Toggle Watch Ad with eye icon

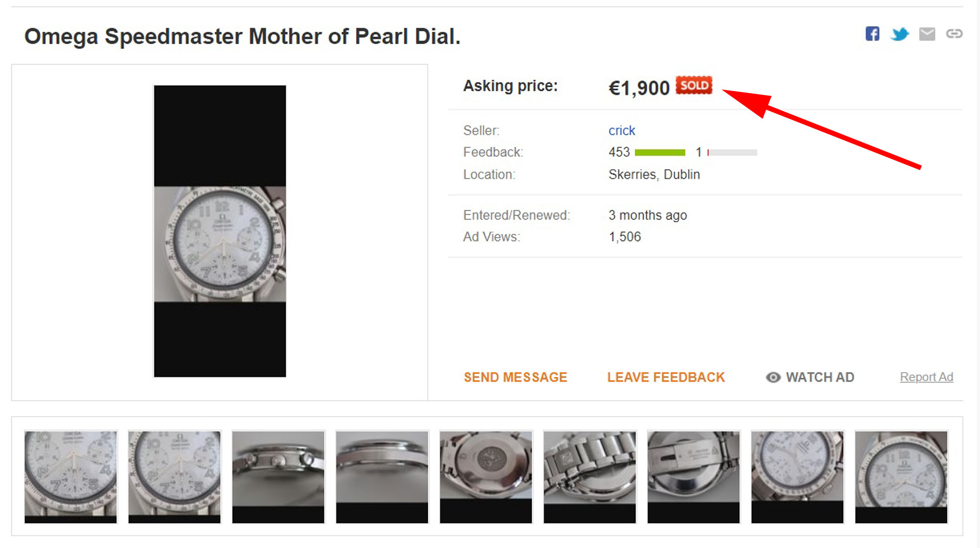(x=810, y=377)
